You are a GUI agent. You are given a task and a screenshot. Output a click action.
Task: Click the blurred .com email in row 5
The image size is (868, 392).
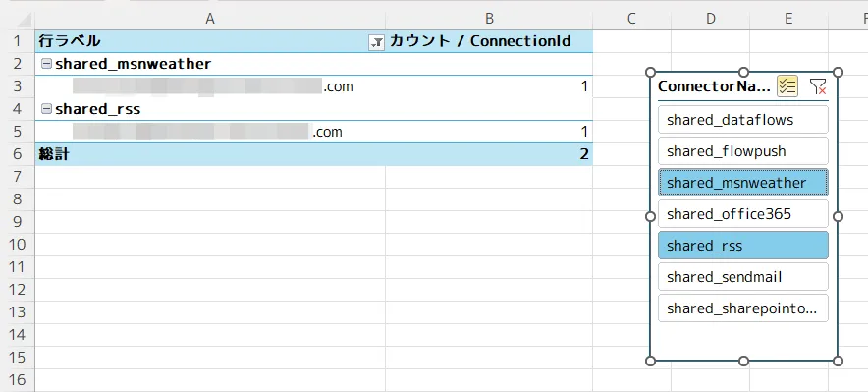[207, 132]
